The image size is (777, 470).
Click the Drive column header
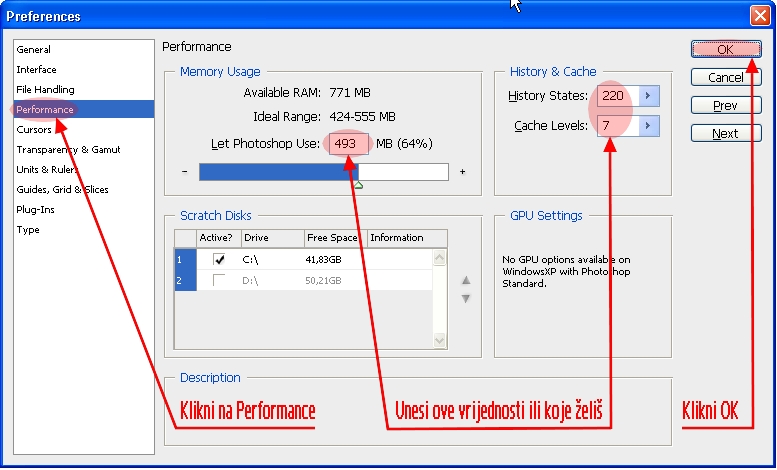273,237
